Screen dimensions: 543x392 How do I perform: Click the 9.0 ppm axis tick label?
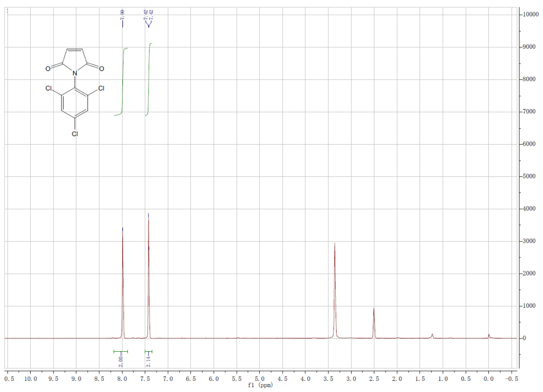pyautogui.click(x=76, y=379)
